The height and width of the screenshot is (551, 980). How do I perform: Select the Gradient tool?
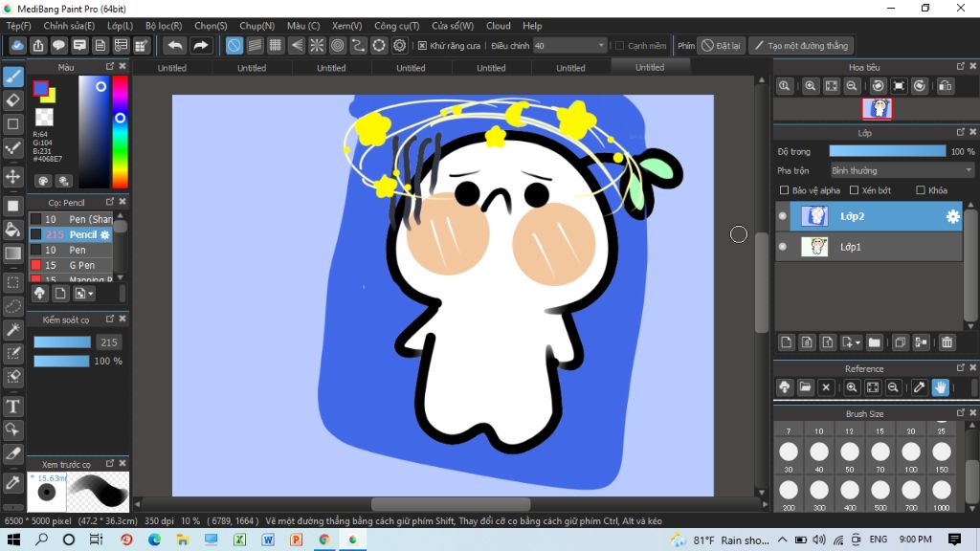click(x=13, y=253)
